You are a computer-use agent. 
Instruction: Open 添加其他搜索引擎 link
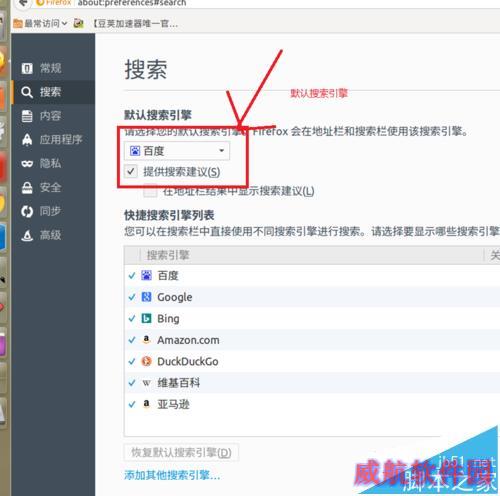pos(172,475)
